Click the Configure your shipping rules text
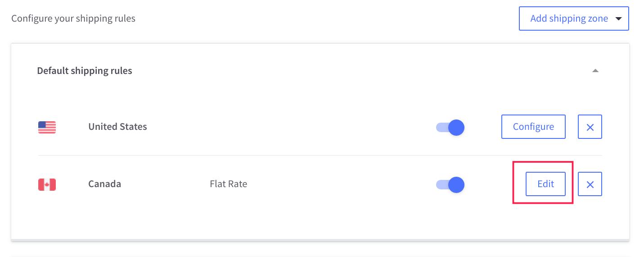The image size is (644, 257). click(x=73, y=18)
